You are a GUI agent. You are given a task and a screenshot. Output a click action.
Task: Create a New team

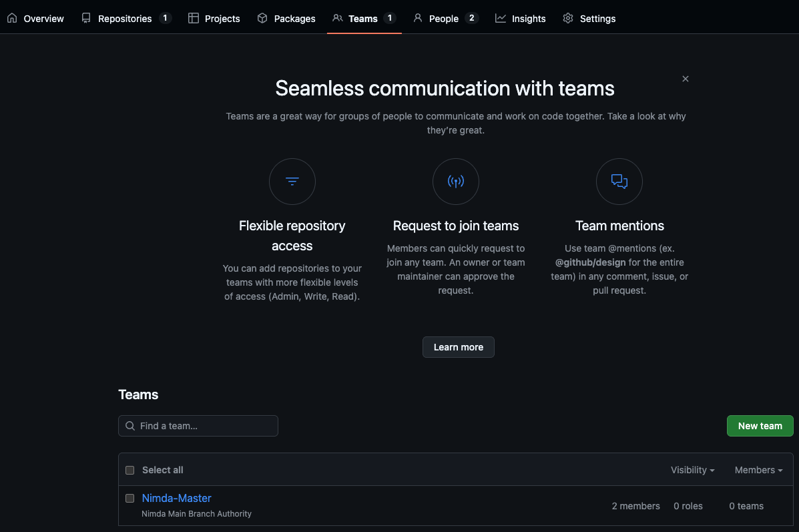[x=760, y=426]
